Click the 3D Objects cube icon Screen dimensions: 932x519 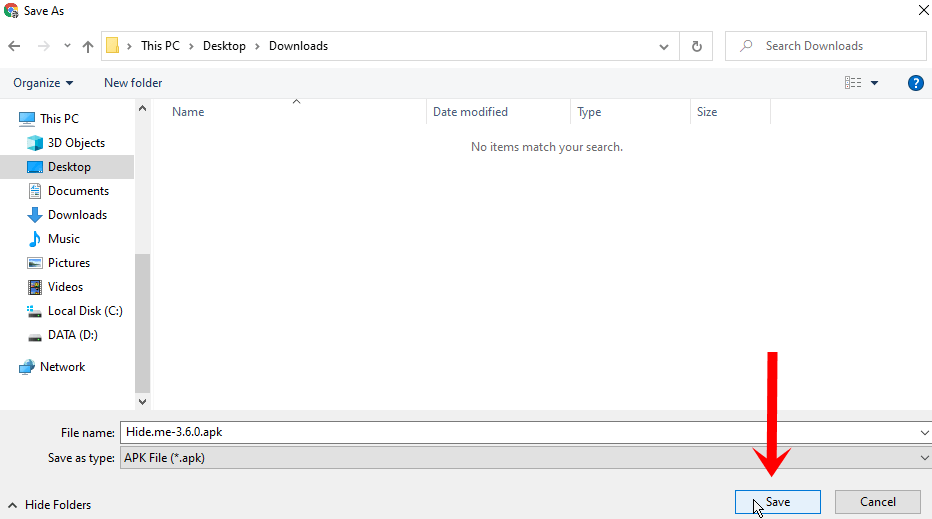(35, 143)
